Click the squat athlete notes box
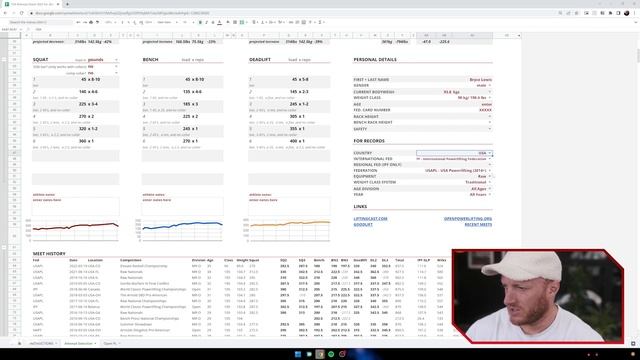The height and width of the screenshot is (360, 640). click(76, 206)
